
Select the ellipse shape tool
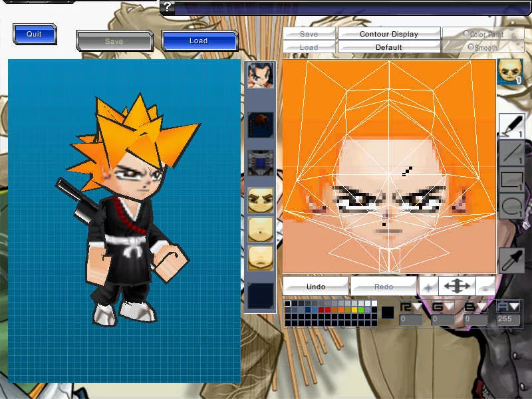(x=511, y=206)
